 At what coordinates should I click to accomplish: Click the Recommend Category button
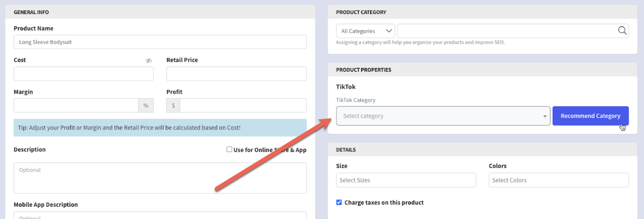(590, 116)
